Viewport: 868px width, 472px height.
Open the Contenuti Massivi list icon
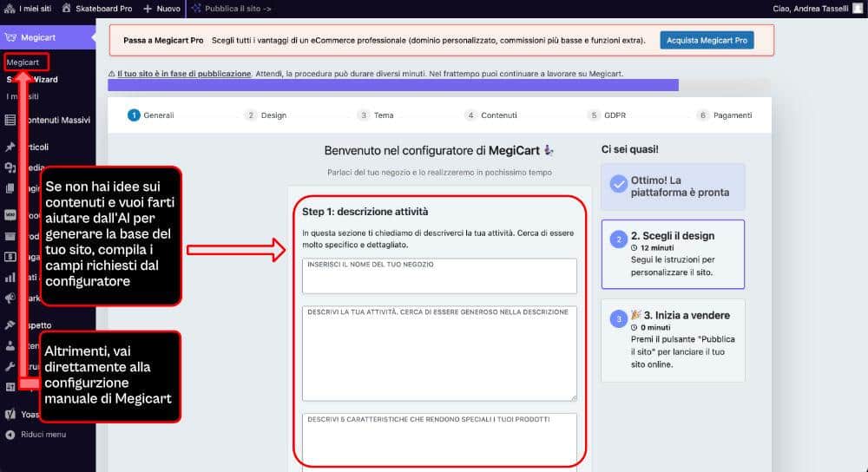(x=10, y=120)
